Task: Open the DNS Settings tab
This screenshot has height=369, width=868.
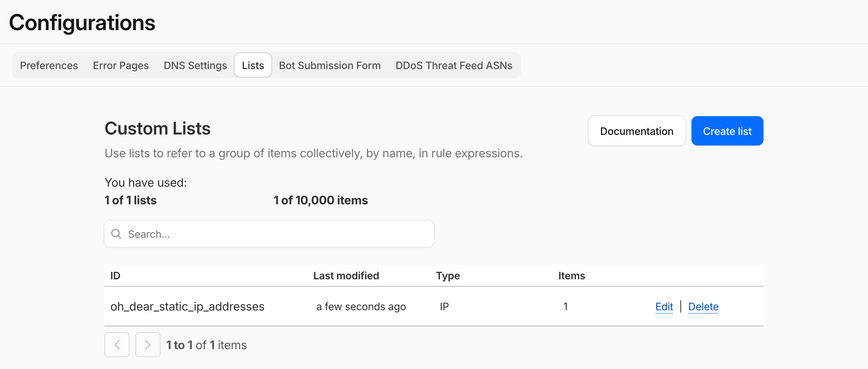Action: click(195, 65)
